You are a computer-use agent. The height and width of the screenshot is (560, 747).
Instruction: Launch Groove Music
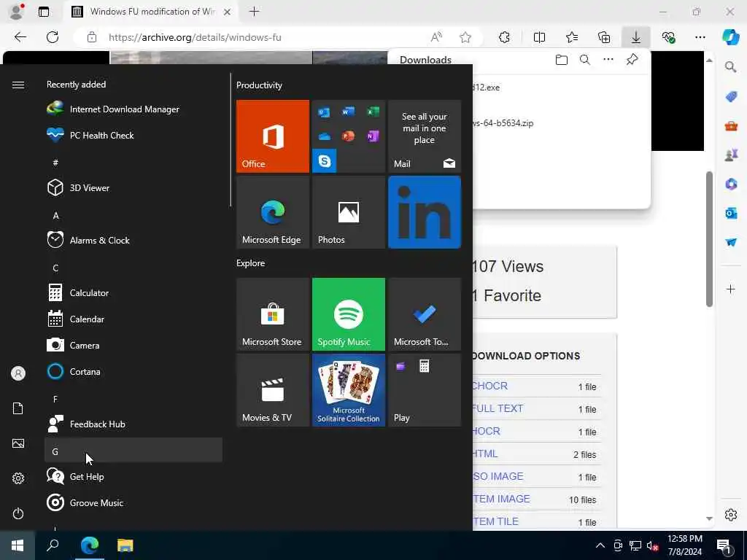pyautogui.click(x=133, y=502)
